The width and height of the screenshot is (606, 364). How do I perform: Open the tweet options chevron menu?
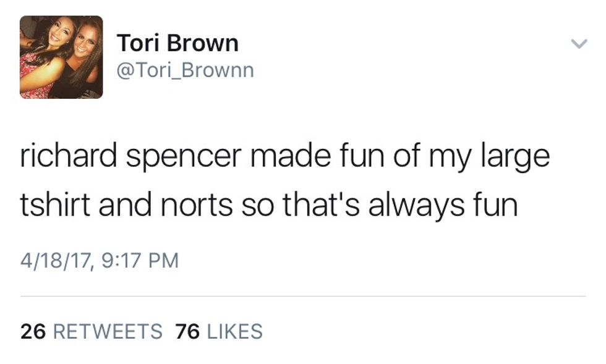[579, 43]
